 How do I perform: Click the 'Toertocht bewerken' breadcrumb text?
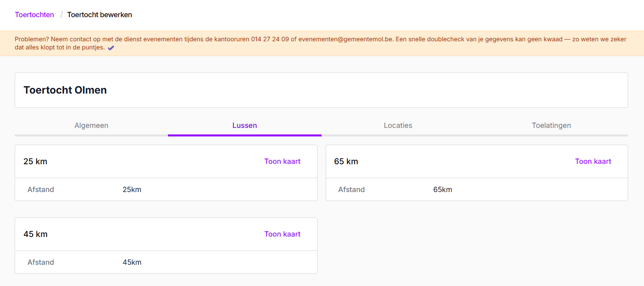tap(99, 15)
